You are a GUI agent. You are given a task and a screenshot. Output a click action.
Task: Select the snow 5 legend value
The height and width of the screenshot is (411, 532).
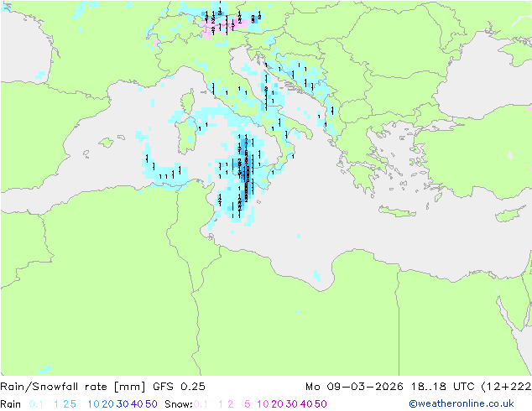[248, 404]
